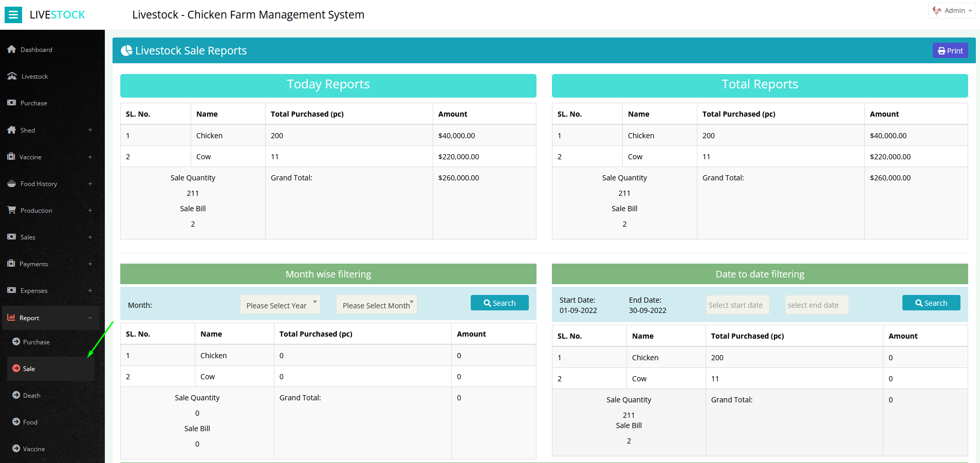Click the Production cart icon

click(12, 210)
